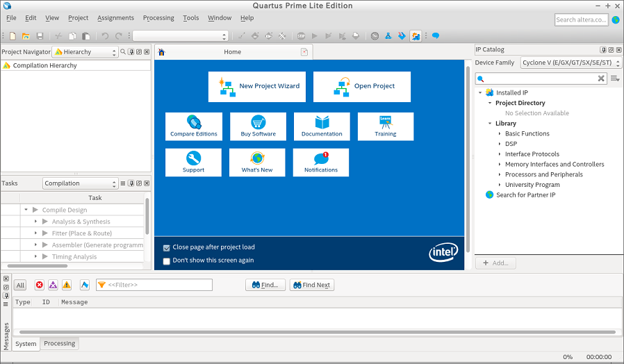
Task: Open the Timing Analyzer clock icon
Action: pos(375,36)
